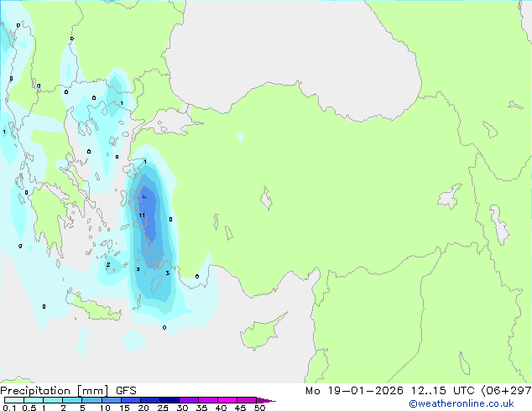Viewport: 532px width, 411px height.
Task: Click the 1–2 mm legend color box
Action: 53,400
